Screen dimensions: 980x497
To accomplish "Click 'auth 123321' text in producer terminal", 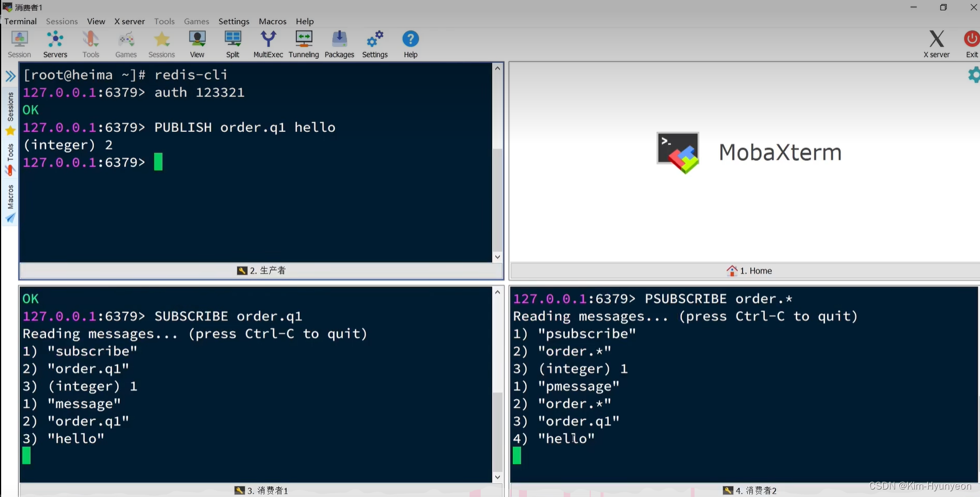I will [199, 92].
